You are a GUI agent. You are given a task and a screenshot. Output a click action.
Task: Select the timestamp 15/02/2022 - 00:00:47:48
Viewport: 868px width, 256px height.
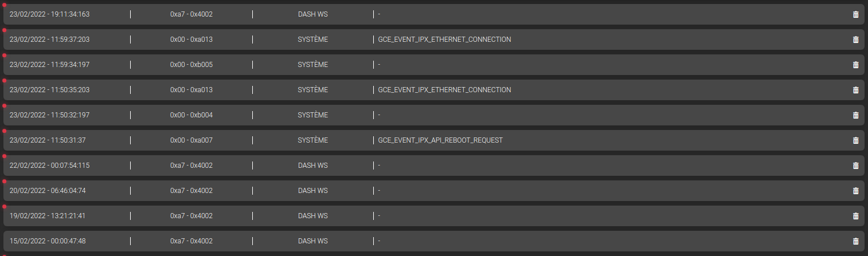pos(48,241)
